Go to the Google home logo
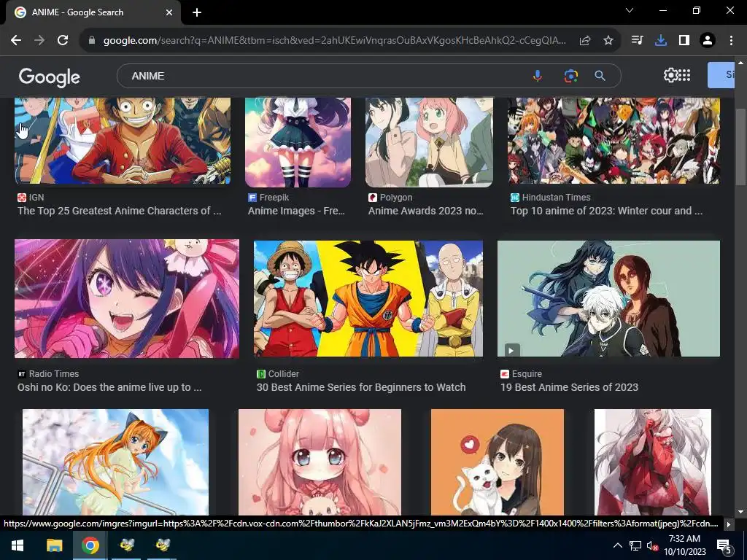This screenshot has width=747, height=560. 50,77
